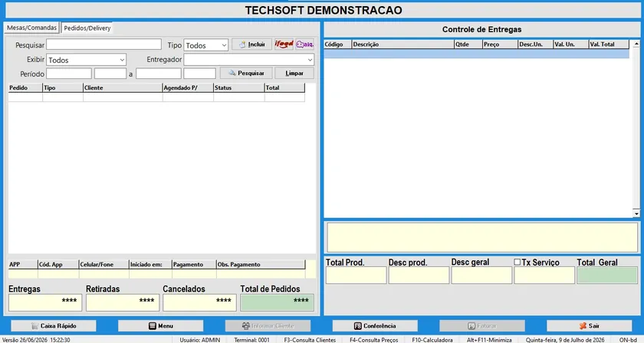This screenshot has height=343, width=644.
Task: Click the second Período time field
Action: click(199, 74)
